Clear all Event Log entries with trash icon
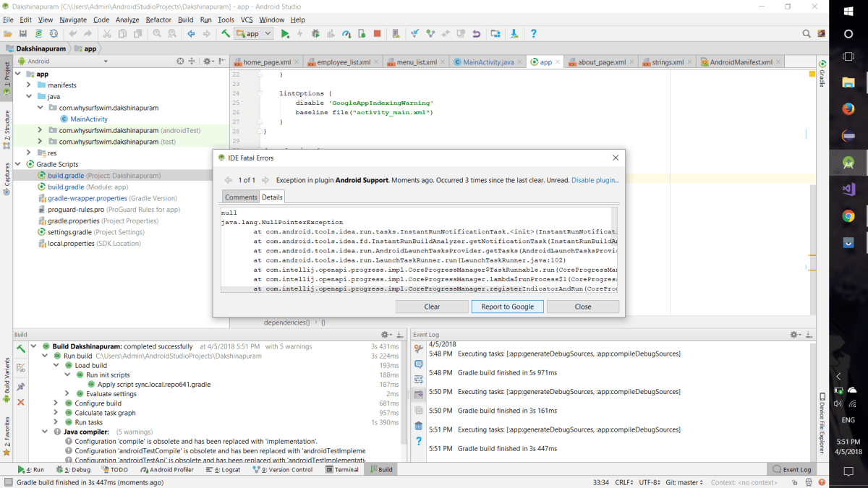Image resolution: width=868 pixels, height=488 pixels. coord(418,425)
